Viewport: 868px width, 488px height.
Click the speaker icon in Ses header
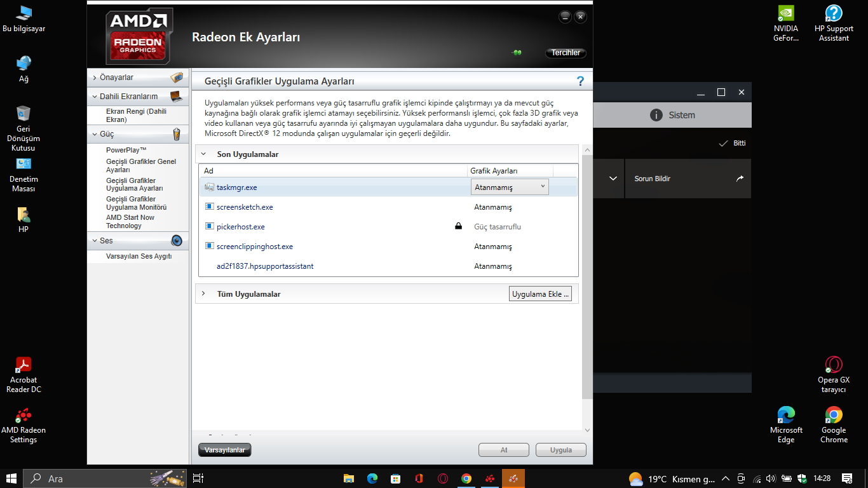pos(177,241)
